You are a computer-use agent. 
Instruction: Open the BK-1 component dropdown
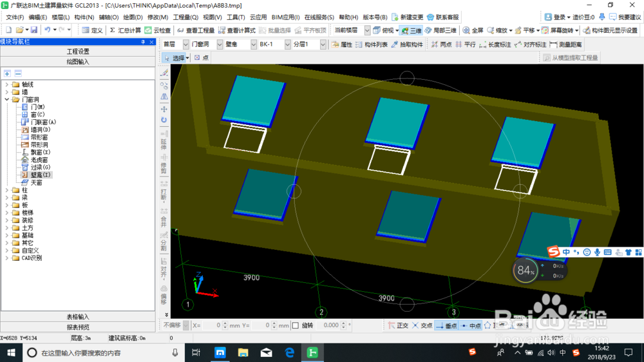tap(287, 44)
